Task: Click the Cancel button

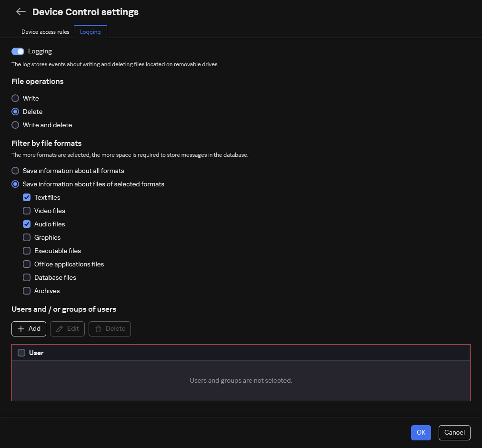Action: pos(454,432)
